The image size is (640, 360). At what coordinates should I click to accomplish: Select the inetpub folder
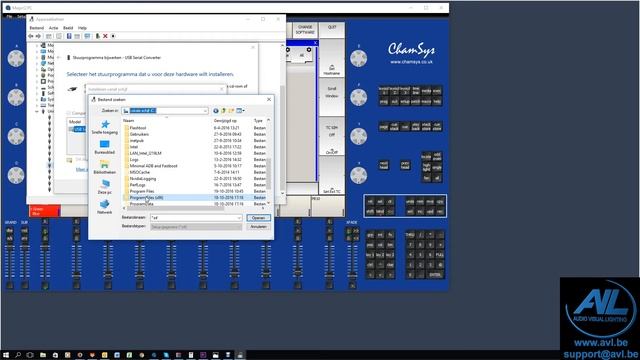coord(137,140)
